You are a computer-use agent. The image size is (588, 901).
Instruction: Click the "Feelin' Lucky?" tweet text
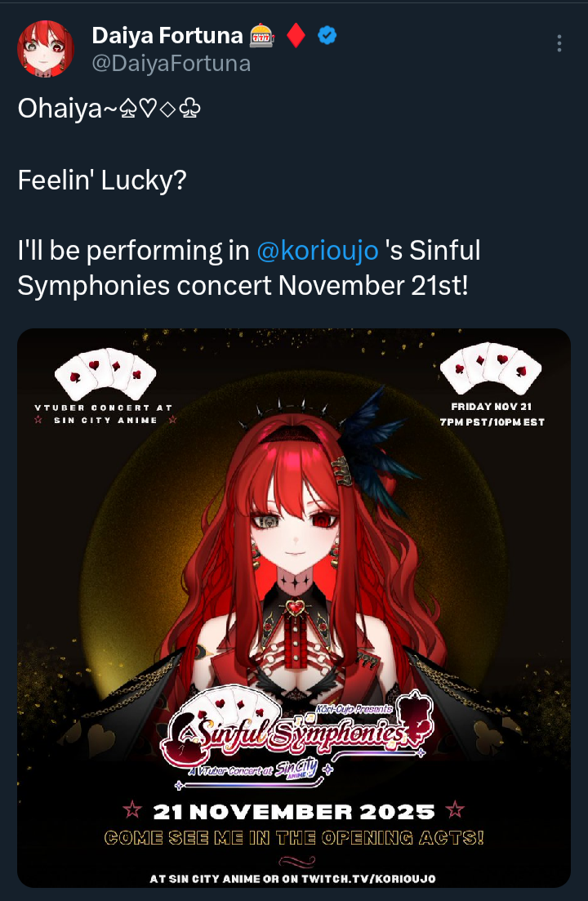pos(102,180)
